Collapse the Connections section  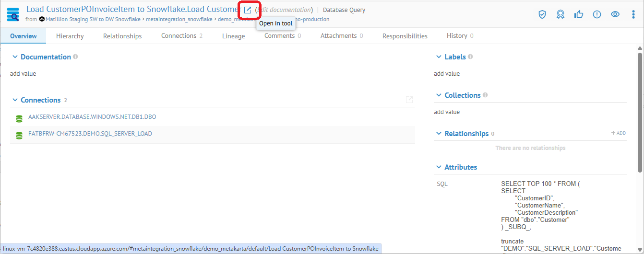click(x=14, y=100)
